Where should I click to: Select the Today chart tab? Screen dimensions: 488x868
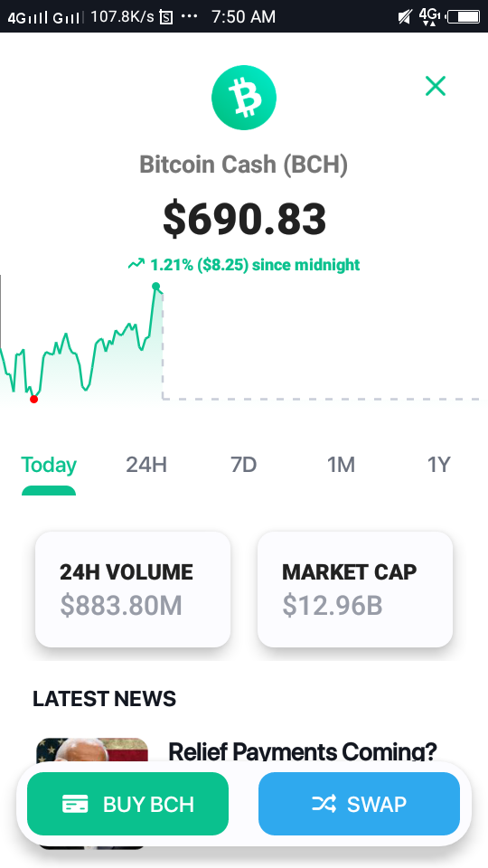pos(49,465)
